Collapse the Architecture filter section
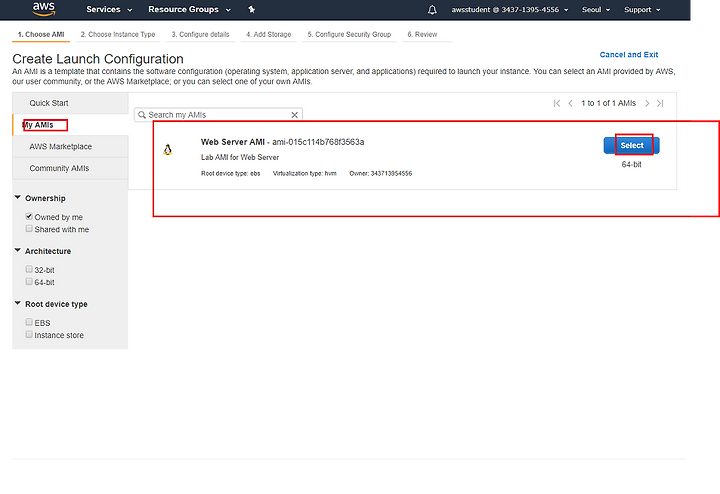Viewport: 720px width, 494px height. click(x=17, y=250)
